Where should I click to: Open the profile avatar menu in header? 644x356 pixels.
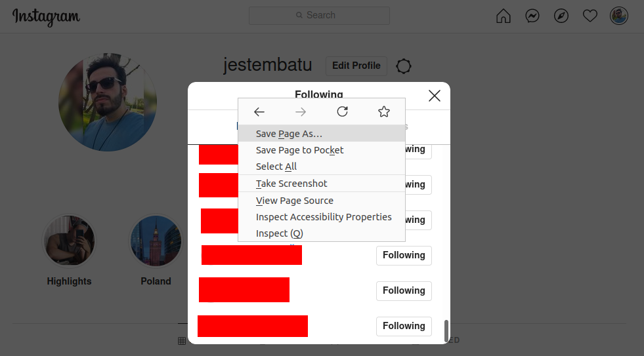[618, 16]
